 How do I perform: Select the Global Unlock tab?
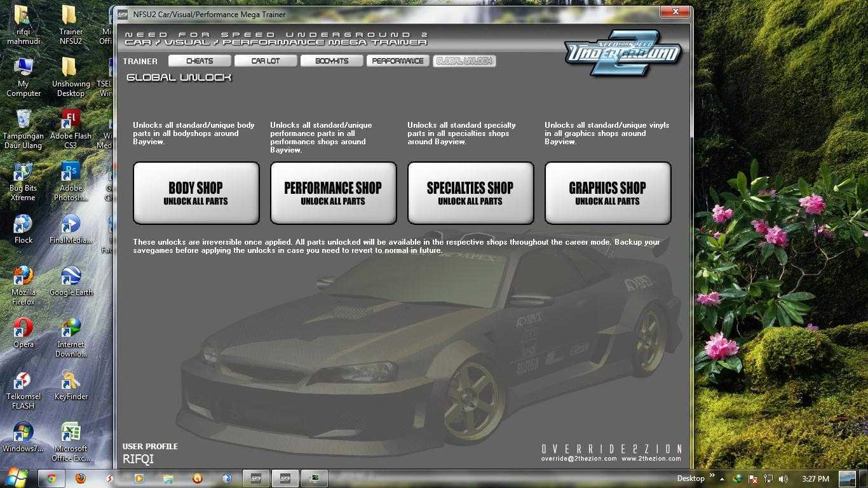click(464, 61)
